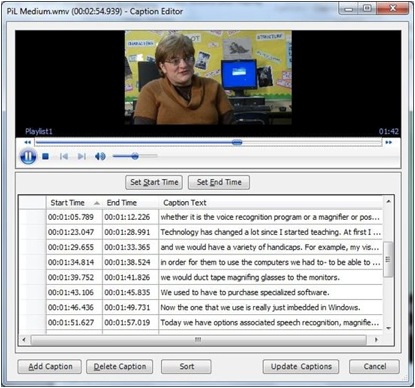Select caption 'we would duct tape magnifing glasses'
The image size is (415, 388).
coord(271,277)
